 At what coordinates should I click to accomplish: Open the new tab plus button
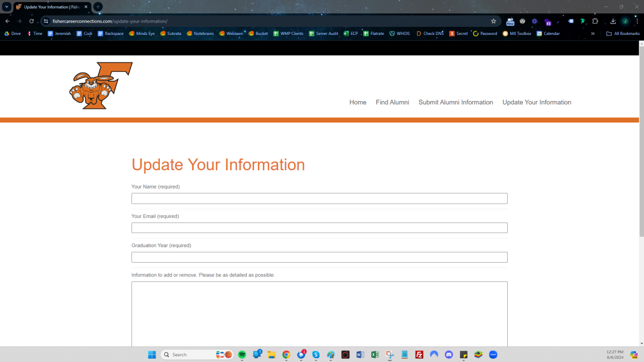98,7
